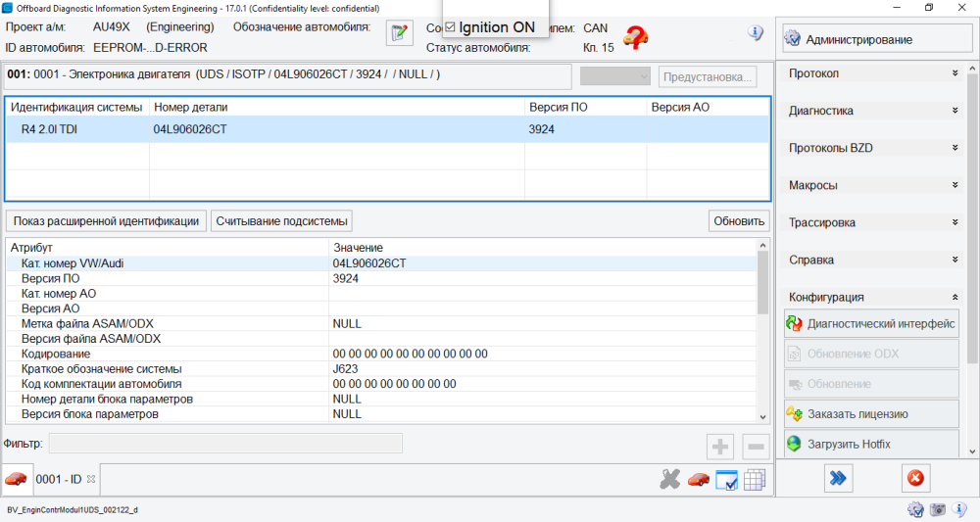The height and width of the screenshot is (522, 980).
Task: Click the right panel scroll down arrow
Action: 972,451
